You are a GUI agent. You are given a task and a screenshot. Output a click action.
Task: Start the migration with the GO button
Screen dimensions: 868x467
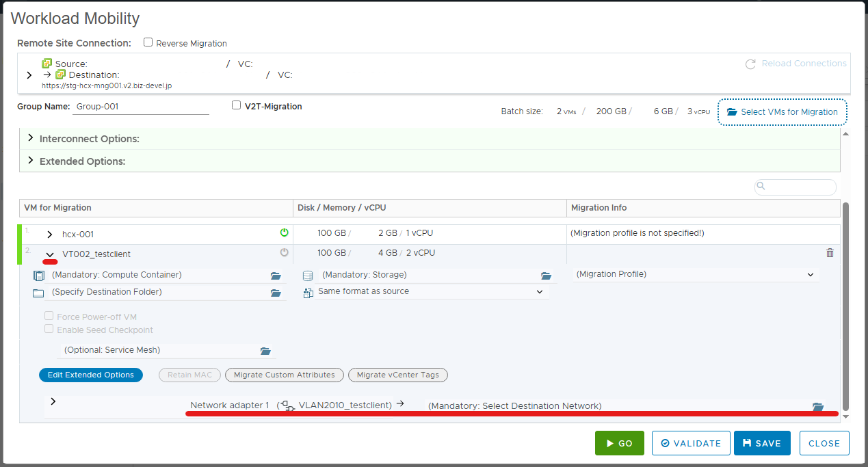pyautogui.click(x=619, y=443)
